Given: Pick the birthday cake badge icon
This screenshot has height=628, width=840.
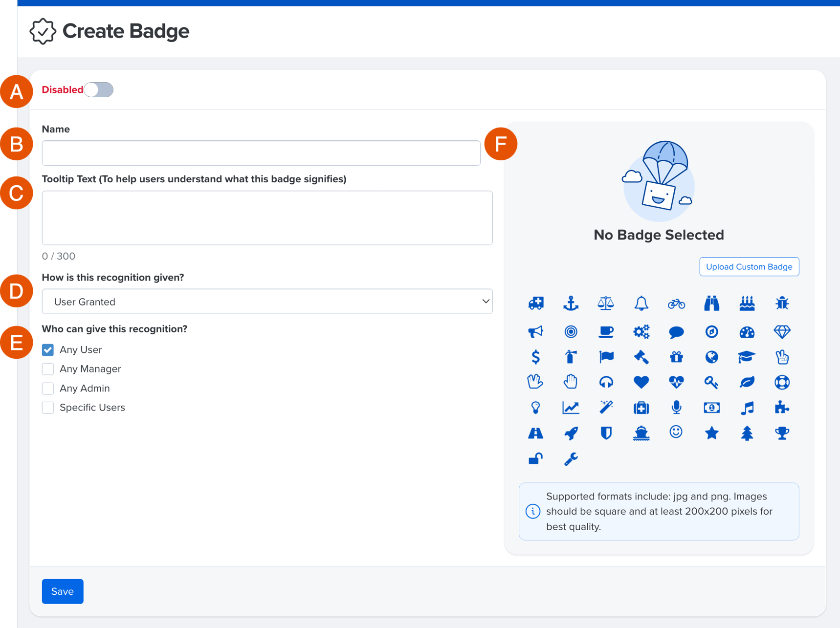Looking at the screenshot, I should pyautogui.click(x=747, y=303).
